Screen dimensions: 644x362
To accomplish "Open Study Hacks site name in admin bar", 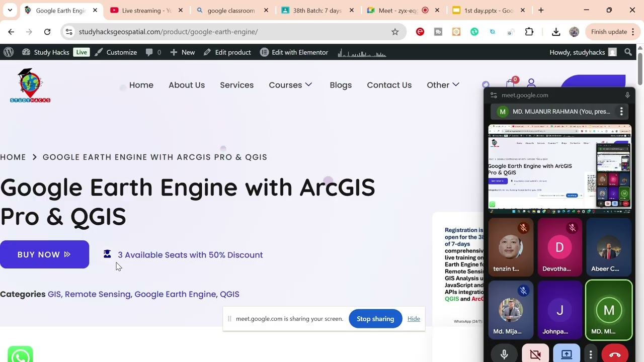I will [46, 52].
